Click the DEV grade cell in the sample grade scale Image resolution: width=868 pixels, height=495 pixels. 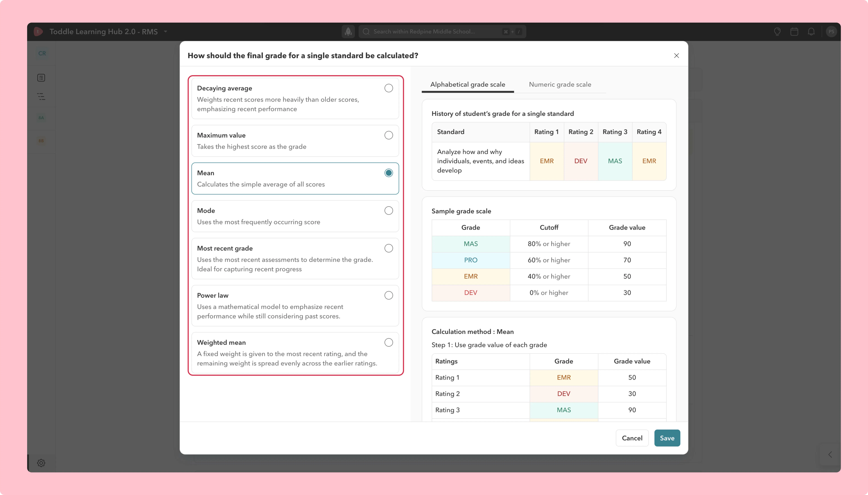(471, 293)
